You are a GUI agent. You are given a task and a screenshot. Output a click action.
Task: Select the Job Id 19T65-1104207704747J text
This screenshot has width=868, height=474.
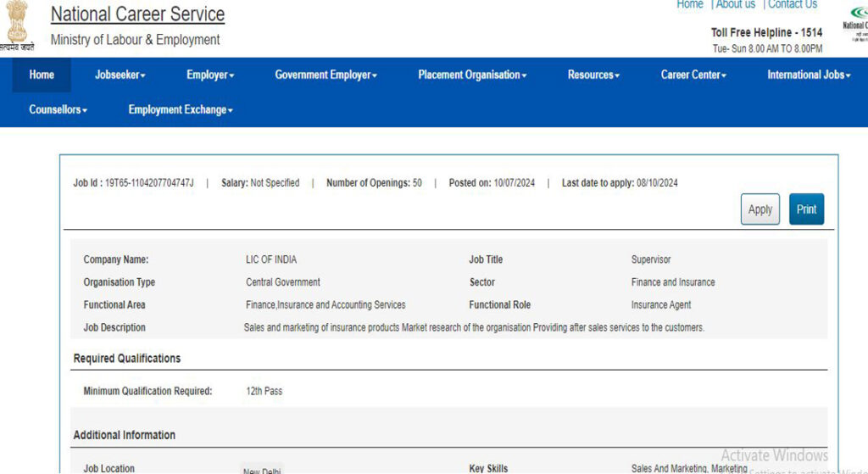[133, 183]
